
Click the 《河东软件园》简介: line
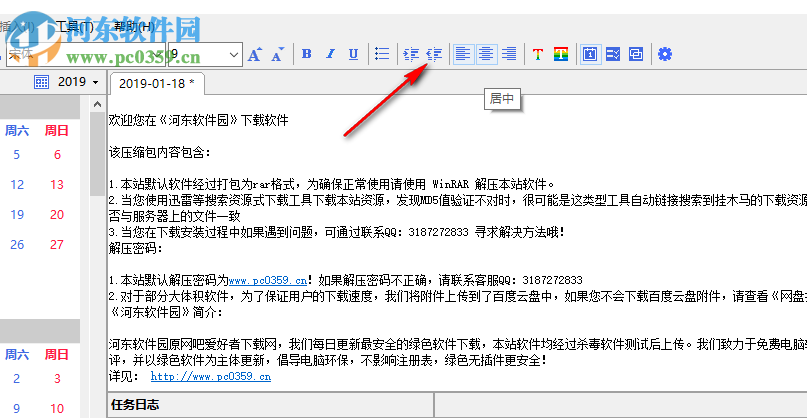166,312
